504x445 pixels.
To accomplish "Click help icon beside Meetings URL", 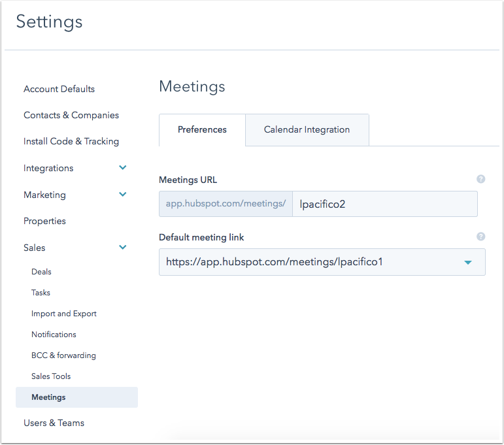I will (480, 179).
